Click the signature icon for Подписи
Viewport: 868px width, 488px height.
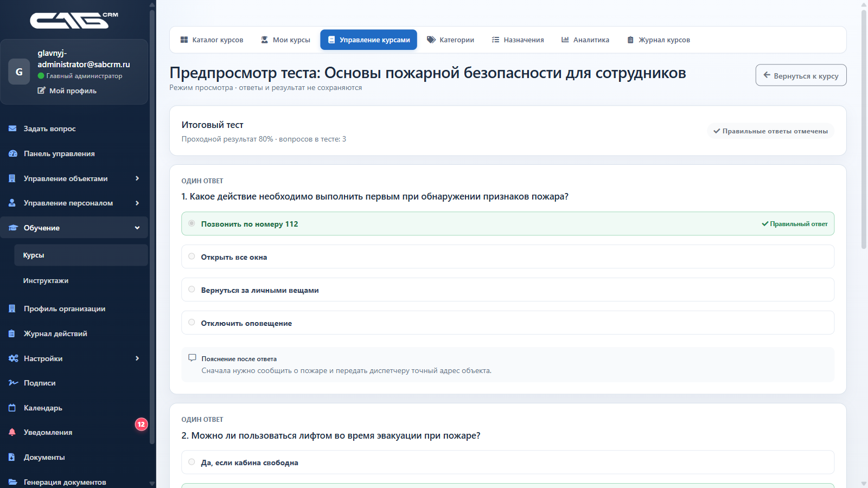(x=13, y=383)
